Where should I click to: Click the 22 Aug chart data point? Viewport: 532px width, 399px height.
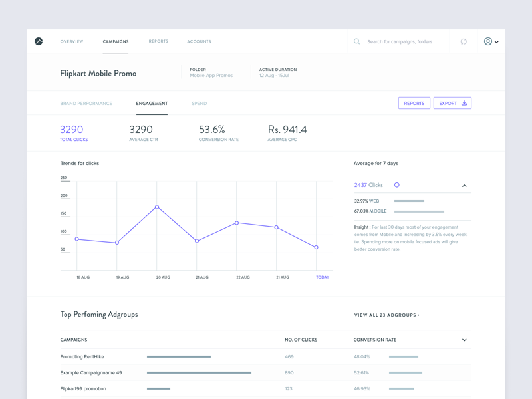click(237, 223)
